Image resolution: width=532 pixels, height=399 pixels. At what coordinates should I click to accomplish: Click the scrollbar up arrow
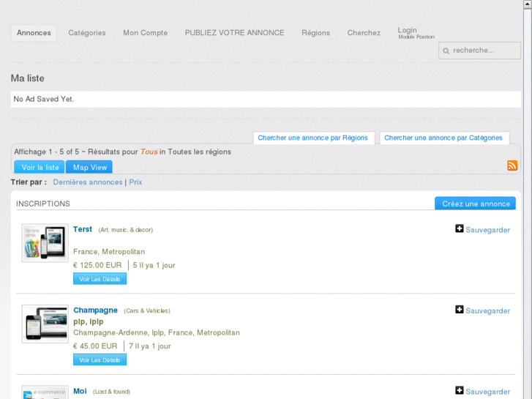[528, 4]
